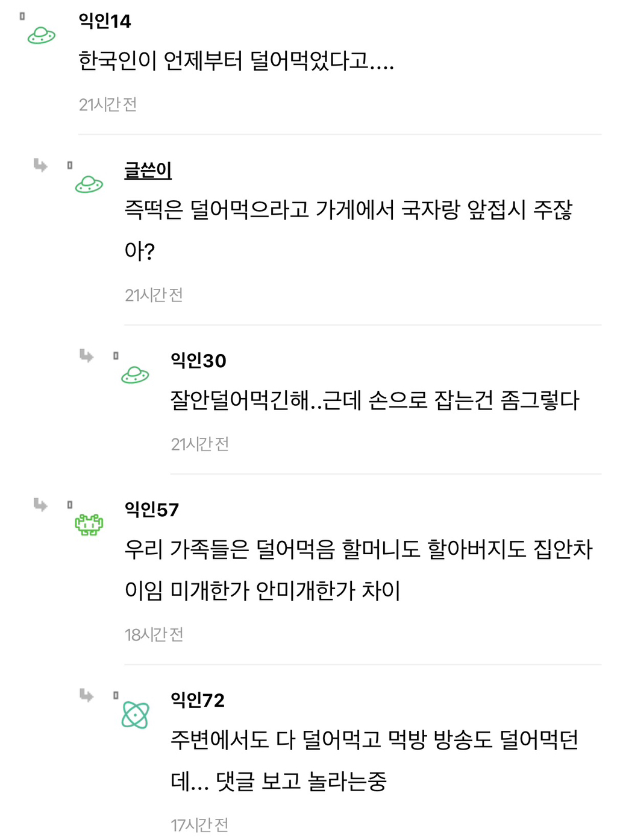Click the comment starting with 잘안덜어먹긴해

tap(374, 400)
